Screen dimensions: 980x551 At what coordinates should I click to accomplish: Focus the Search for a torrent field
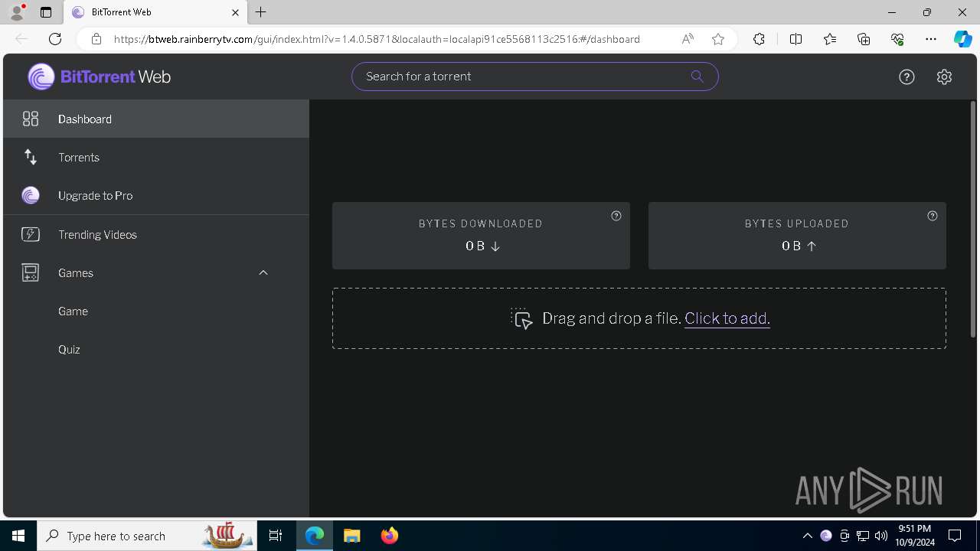[x=535, y=77]
